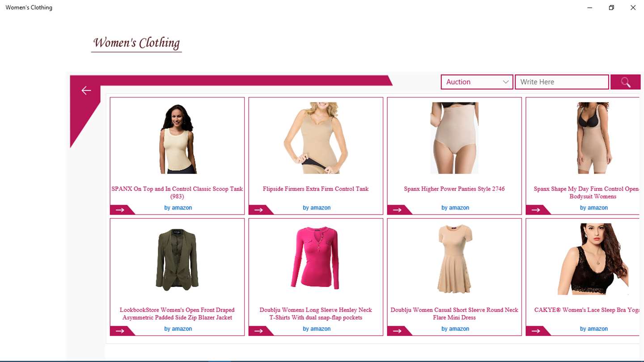
Task: Open the olive blazer jacket thumbnail
Action: [x=177, y=259]
